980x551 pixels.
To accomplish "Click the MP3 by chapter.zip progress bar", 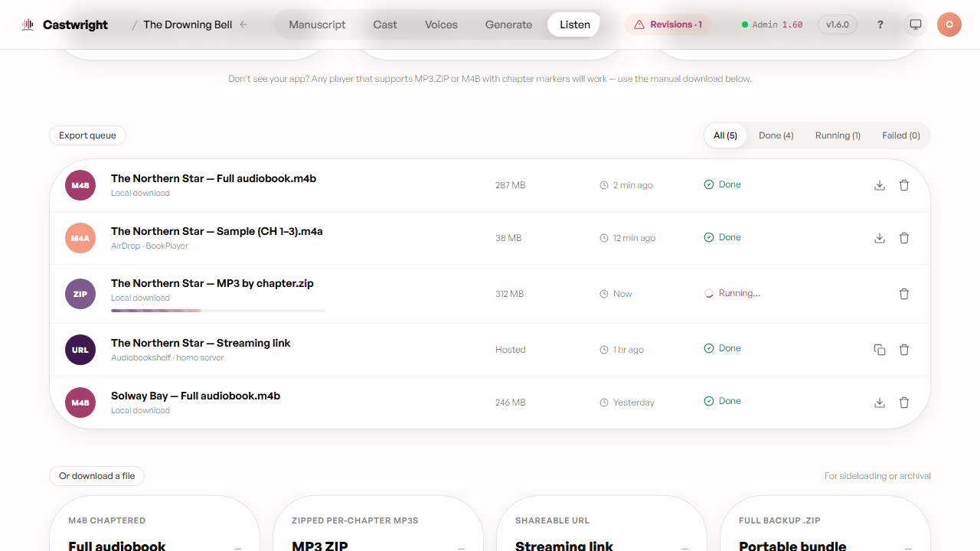I will 218,311.
